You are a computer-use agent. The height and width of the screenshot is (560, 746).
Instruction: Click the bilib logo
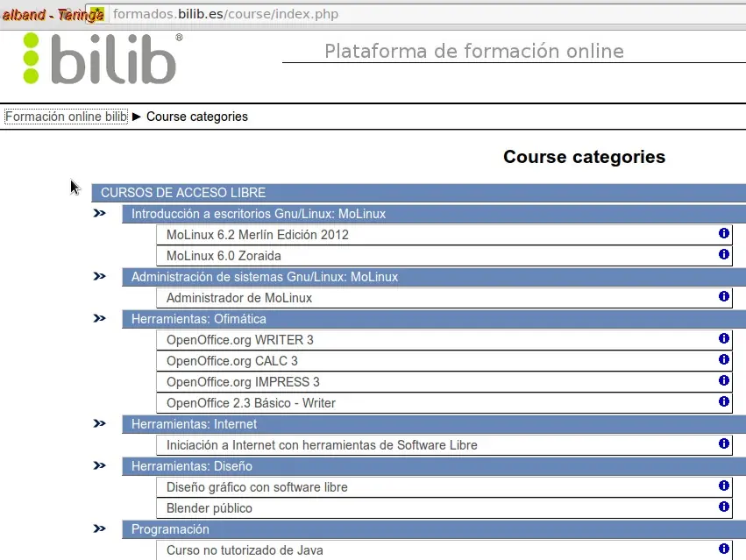tap(103, 59)
